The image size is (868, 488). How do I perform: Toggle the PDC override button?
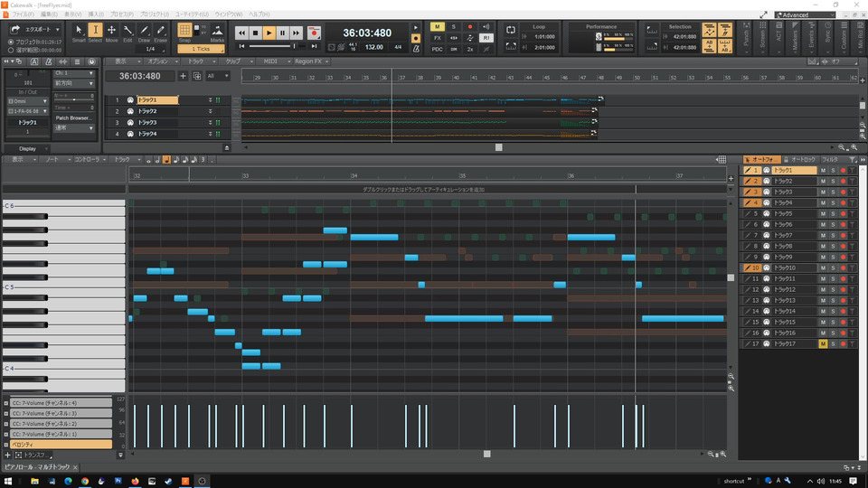click(438, 49)
